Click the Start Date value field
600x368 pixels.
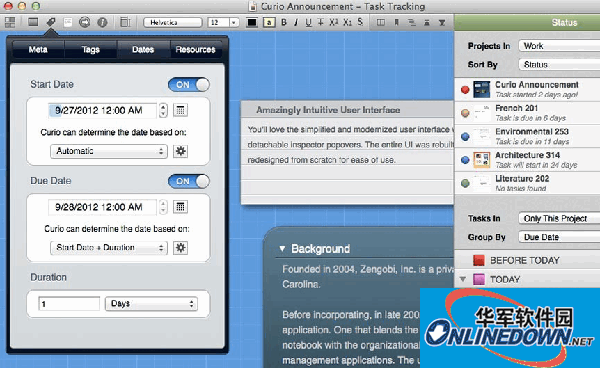[103, 111]
